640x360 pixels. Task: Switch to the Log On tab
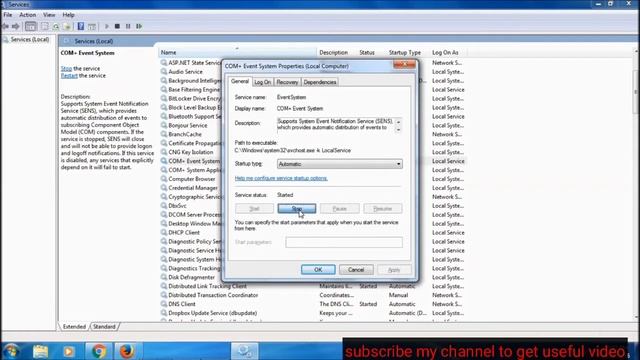(262, 82)
